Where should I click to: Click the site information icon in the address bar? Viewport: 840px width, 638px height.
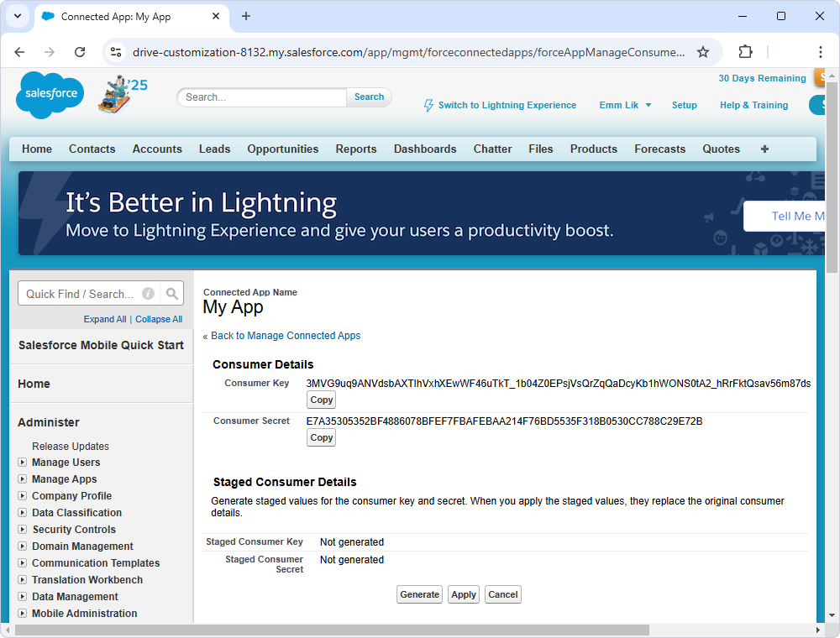coord(113,51)
